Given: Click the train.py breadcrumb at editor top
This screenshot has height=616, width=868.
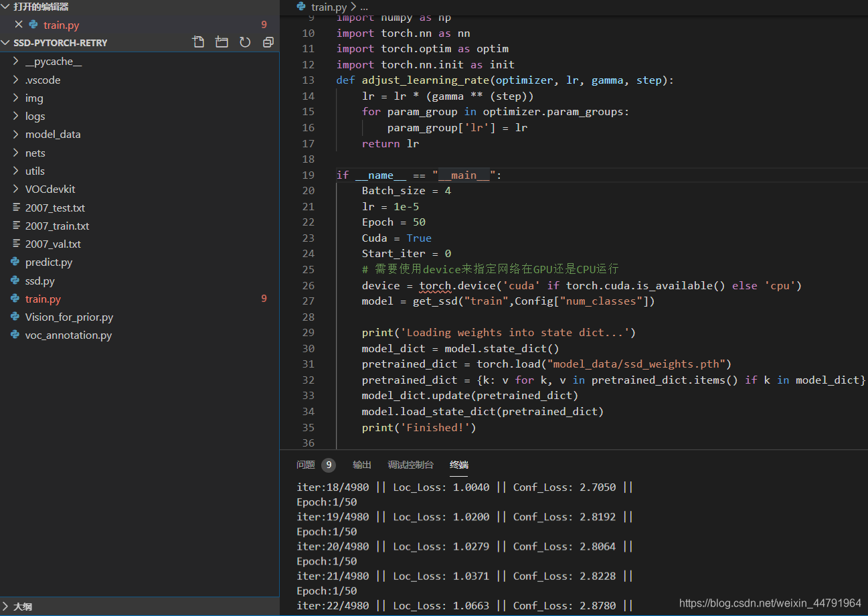Looking at the screenshot, I should [330, 7].
